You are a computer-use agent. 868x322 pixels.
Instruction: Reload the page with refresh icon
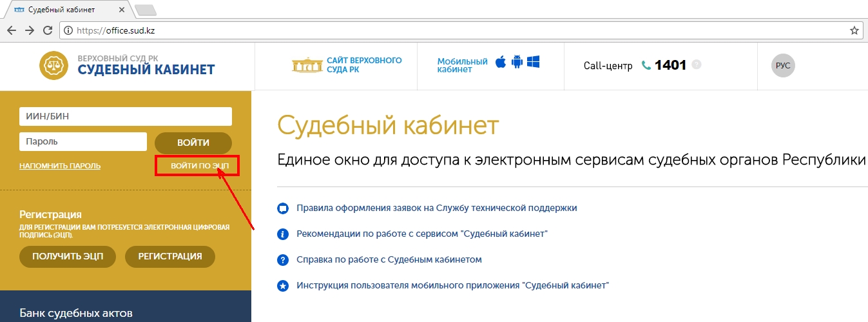(47, 30)
